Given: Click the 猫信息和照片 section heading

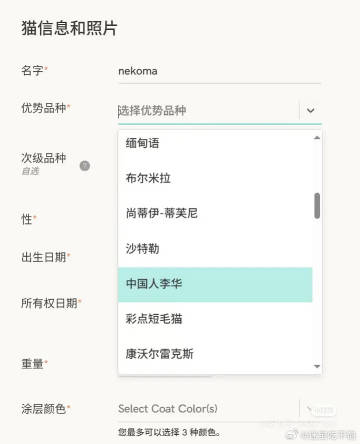Looking at the screenshot, I should [x=69, y=28].
